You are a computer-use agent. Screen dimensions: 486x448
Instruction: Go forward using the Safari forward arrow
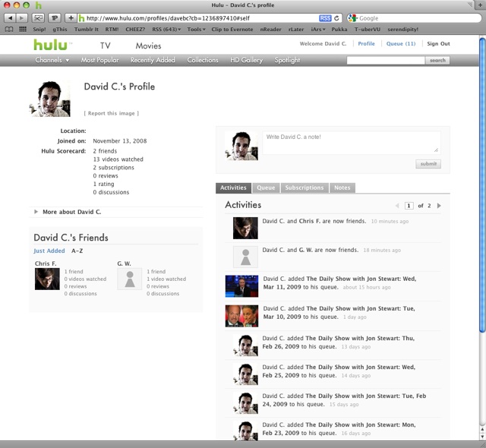[22, 18]
